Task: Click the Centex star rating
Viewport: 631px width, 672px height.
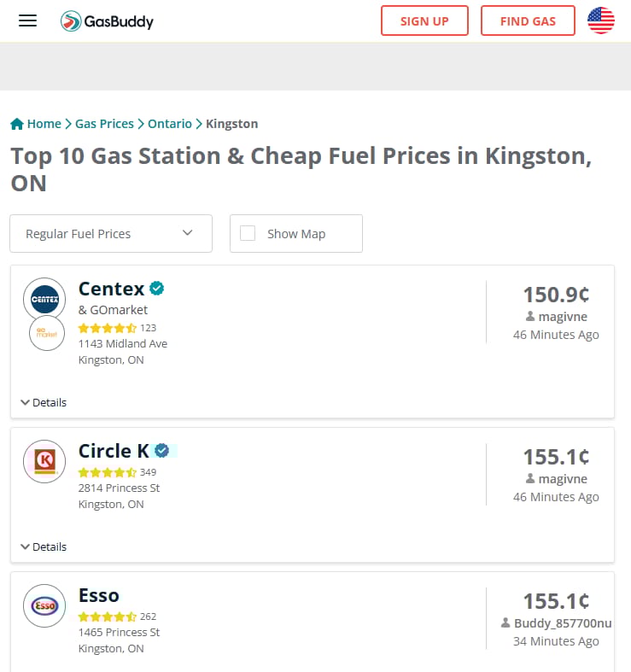Action: click(107, 328)
